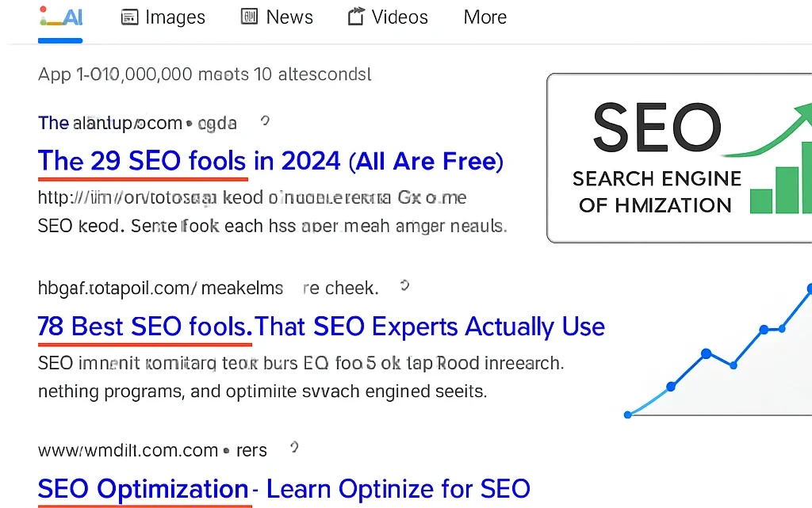
Task: Click the small icon after 'hbgaf.totapoil.com' URL
Action: pos(404,285)
